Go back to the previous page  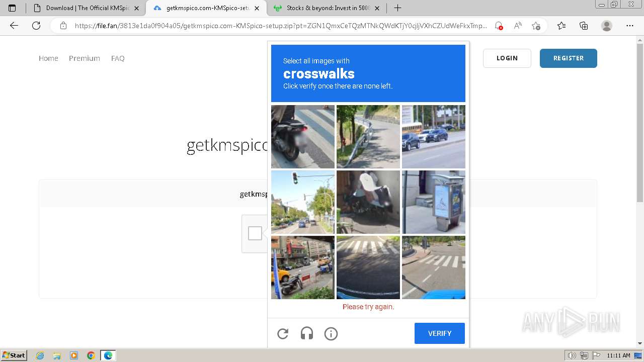pos(14,26)
